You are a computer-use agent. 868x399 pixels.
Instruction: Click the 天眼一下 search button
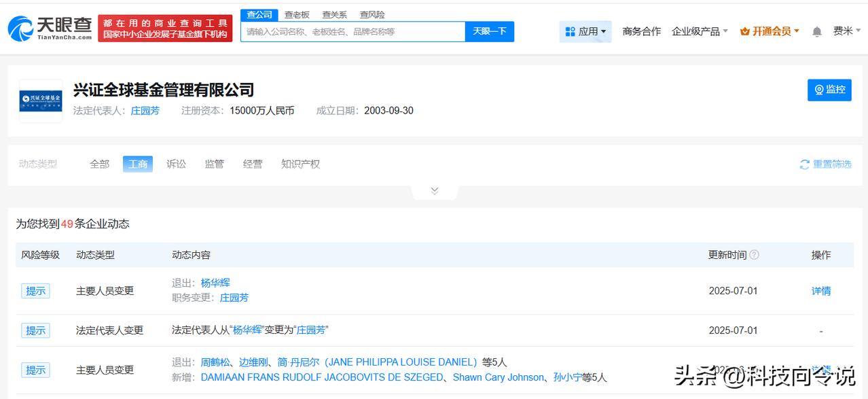[490, 31]
